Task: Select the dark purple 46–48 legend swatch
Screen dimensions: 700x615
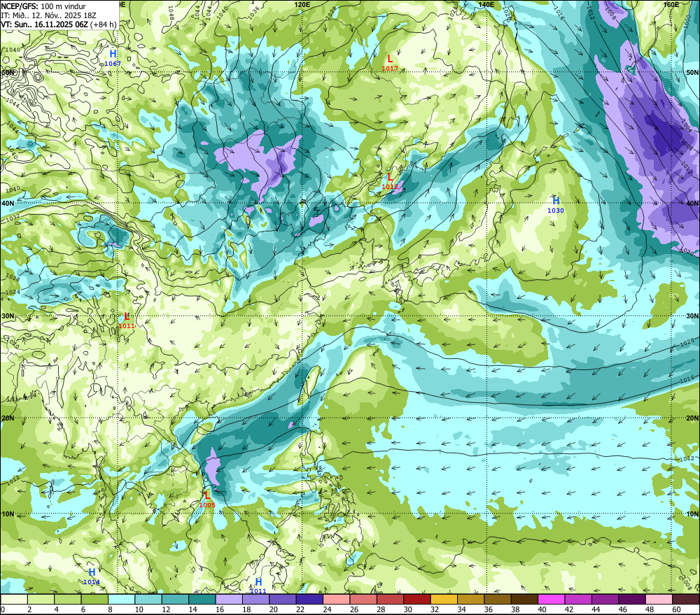Action: coord(632,599)
